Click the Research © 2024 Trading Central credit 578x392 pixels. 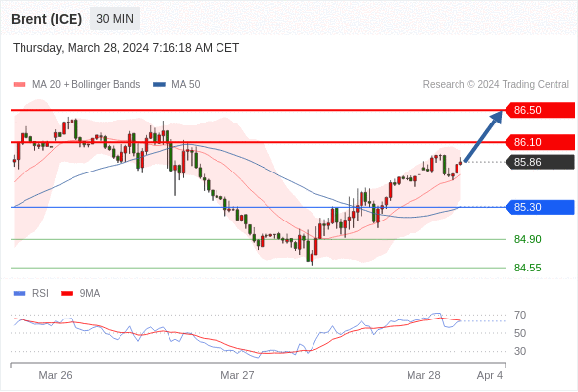click(496, 85)
